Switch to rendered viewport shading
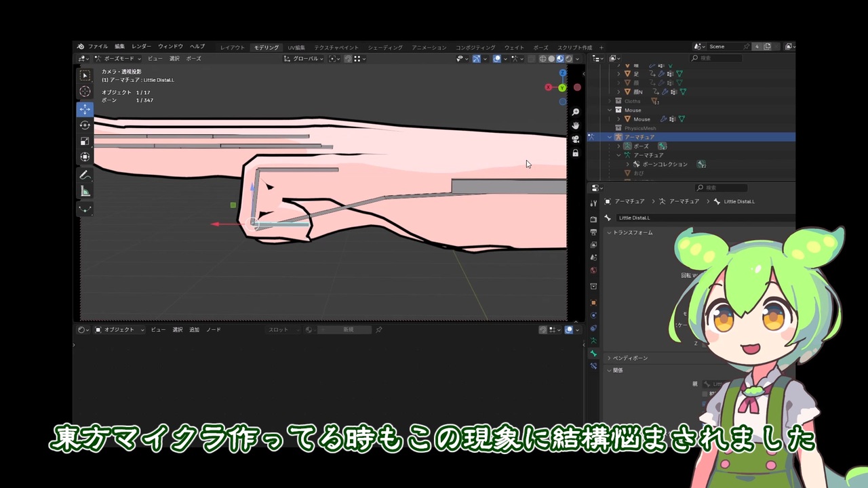The height and width of the screenshot is (488, 868). point(568,59)
